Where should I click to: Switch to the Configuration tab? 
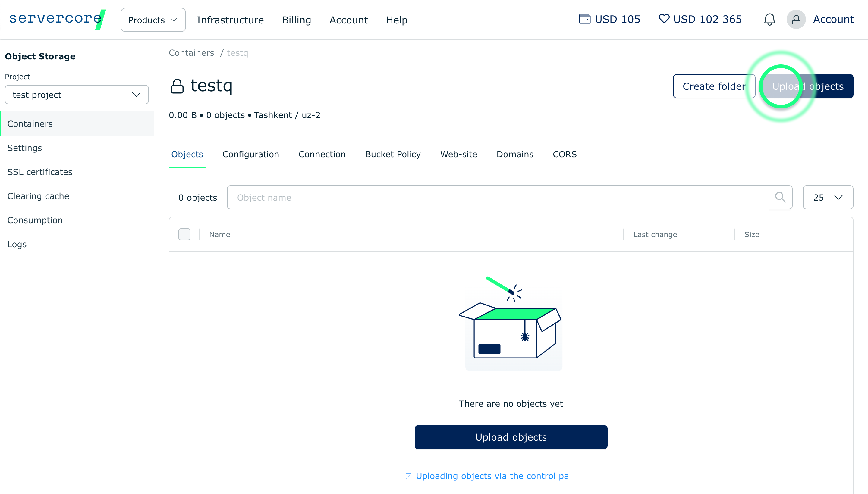250,154
